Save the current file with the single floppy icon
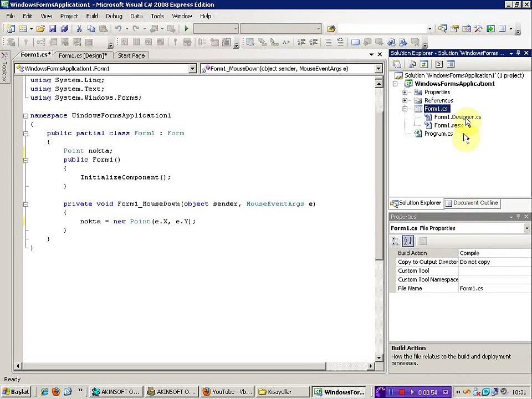Screen dimensions: 532x399 coord(52,29)
